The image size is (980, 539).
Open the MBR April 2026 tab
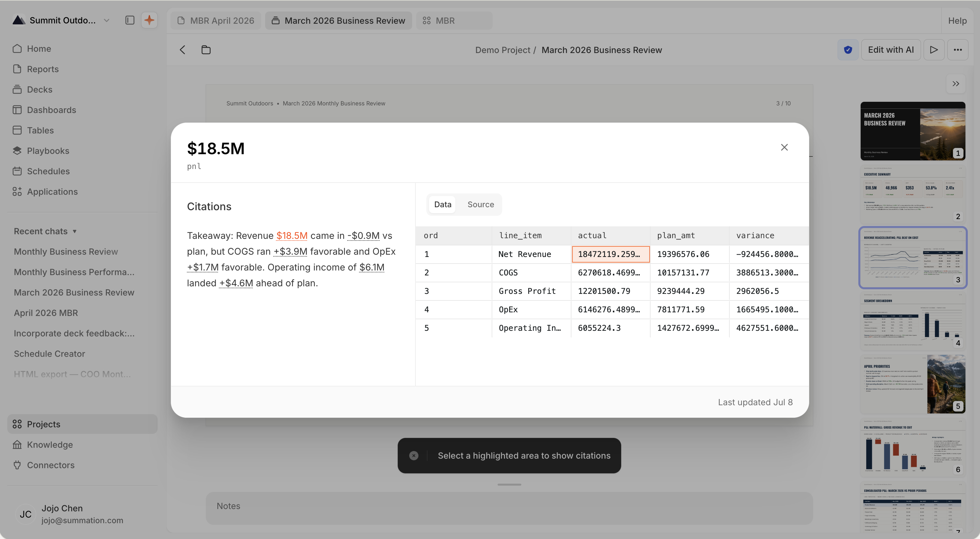pyautogui.click(x=216, y=20)
